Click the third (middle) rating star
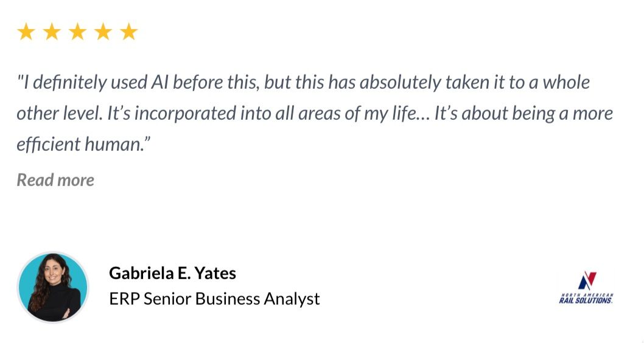Viewport: 644px width, 343px height. point(78,32)
